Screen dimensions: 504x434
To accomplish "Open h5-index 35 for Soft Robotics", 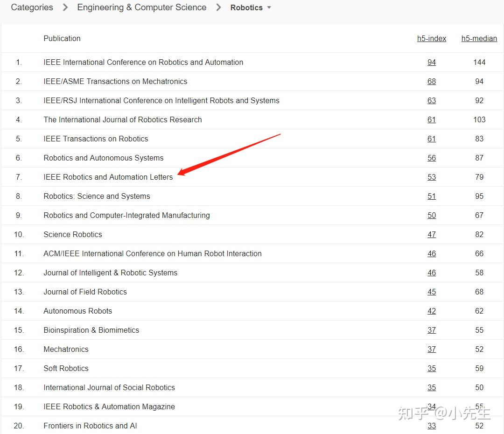I will coord(432,368).
